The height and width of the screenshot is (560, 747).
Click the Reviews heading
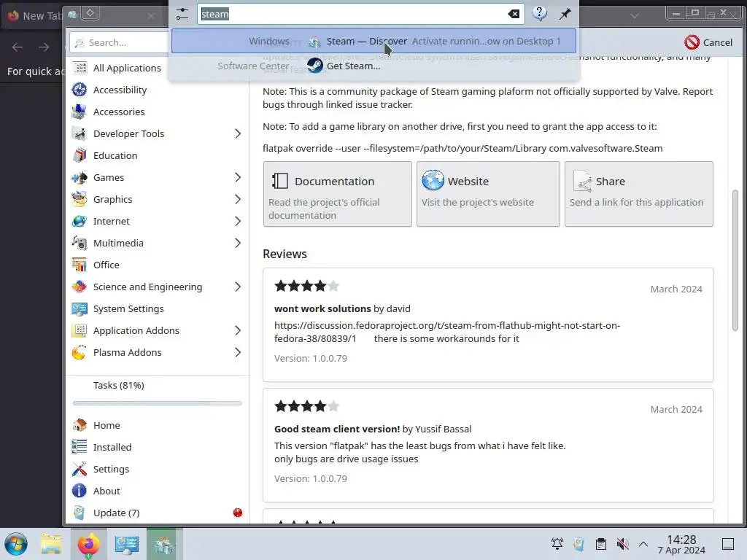point(285,254)
